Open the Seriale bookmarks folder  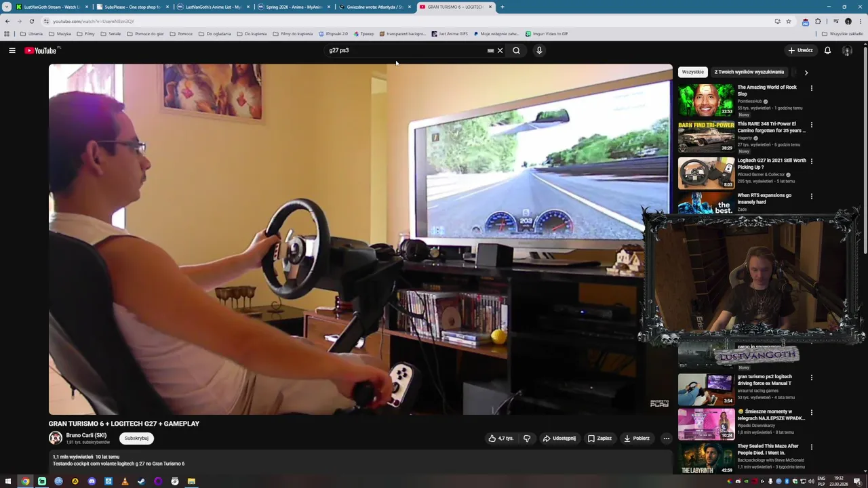[x=110, y=33]
